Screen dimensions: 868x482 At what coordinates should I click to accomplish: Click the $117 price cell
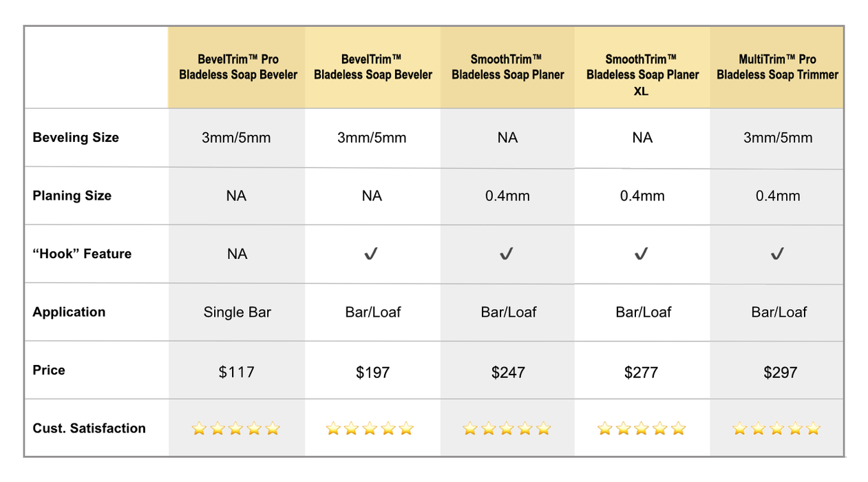point(237,373)
